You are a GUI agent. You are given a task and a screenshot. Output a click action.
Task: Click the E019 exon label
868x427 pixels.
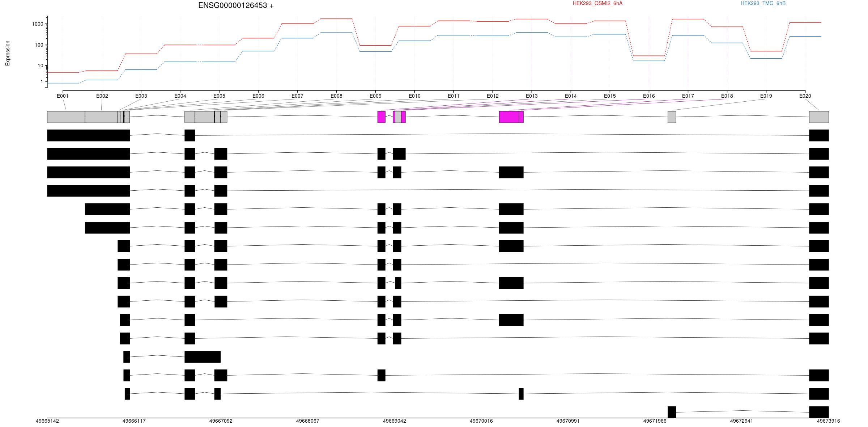pos(766,96)
